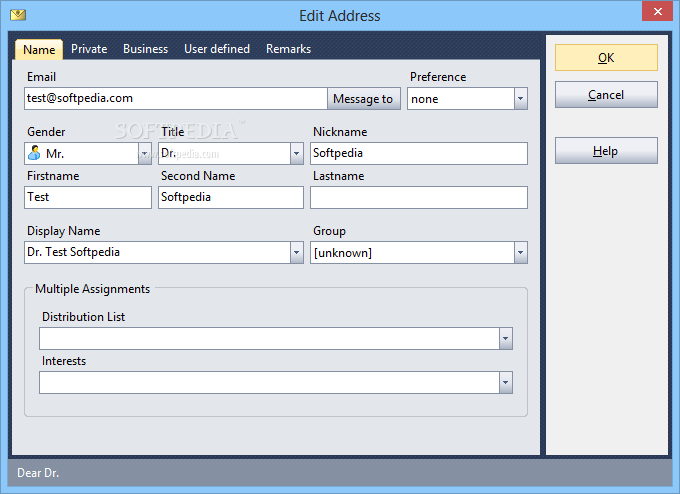Click the Email label
680x494 pixels.
point(41,77)
